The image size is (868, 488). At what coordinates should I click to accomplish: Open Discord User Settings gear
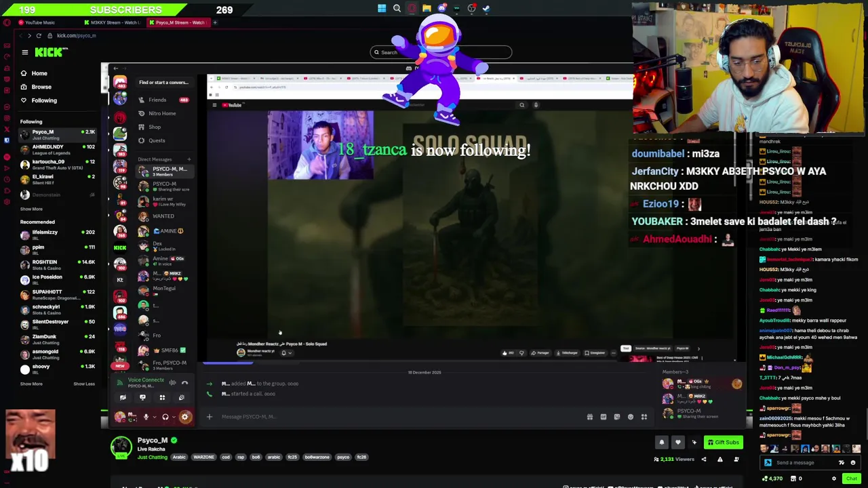click(x=184, y=417)
